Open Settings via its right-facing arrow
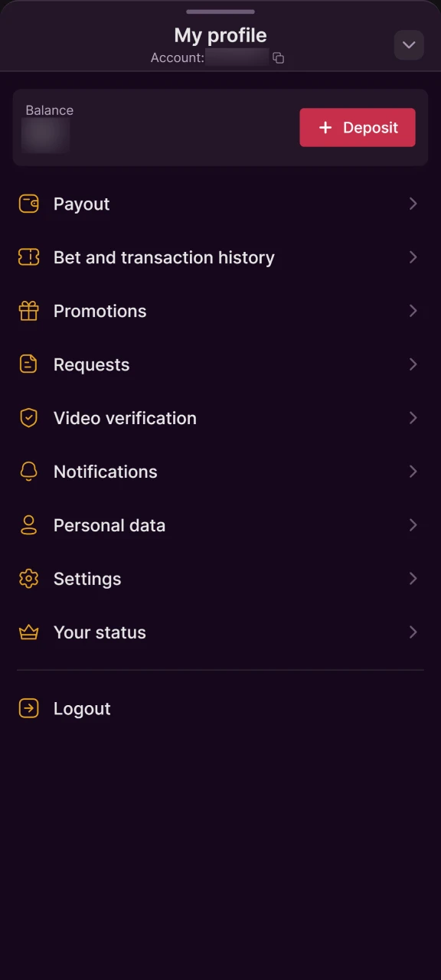 click(x=413, y=579)
